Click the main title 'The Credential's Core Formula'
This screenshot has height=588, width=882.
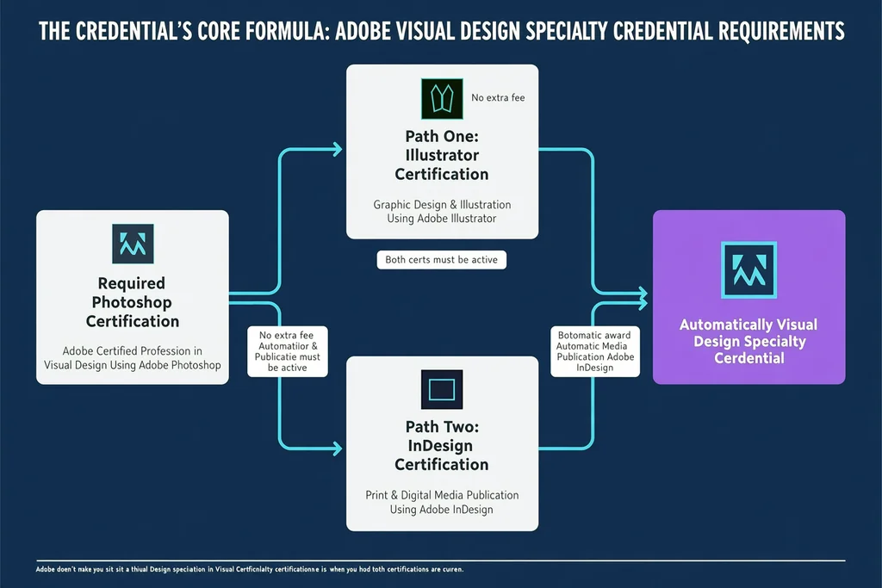[x=442, y=31]
